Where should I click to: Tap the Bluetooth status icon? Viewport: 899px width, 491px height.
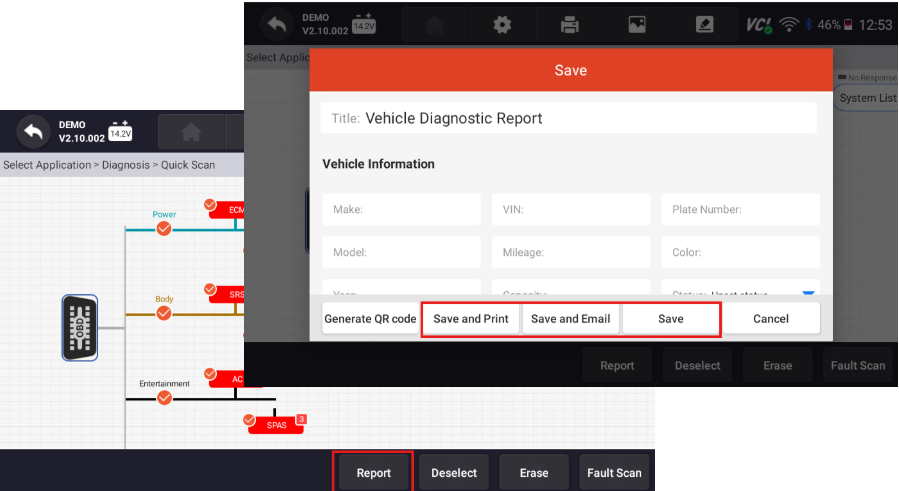(808, 25)
